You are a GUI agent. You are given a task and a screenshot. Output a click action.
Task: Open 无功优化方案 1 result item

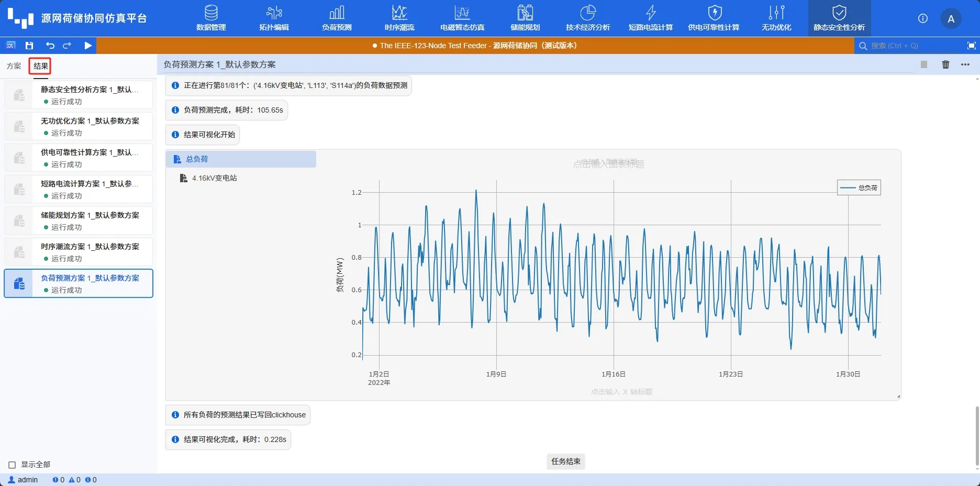[90, 126]
